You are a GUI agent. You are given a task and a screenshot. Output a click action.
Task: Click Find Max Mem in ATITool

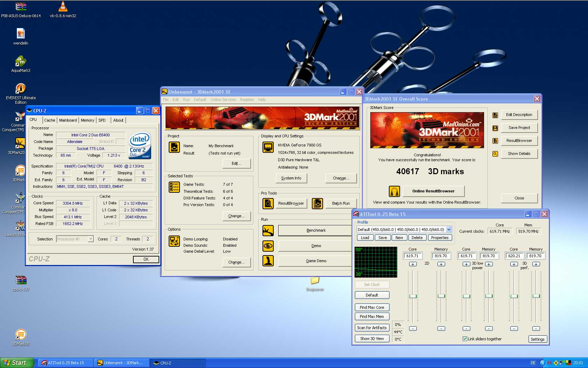pos(372,316)
